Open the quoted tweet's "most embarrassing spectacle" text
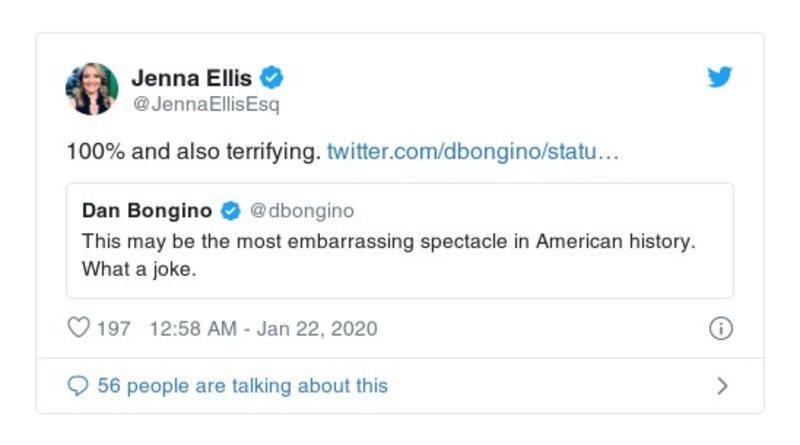This screenshot has width=800, height=445. click(x=388, y=241)
